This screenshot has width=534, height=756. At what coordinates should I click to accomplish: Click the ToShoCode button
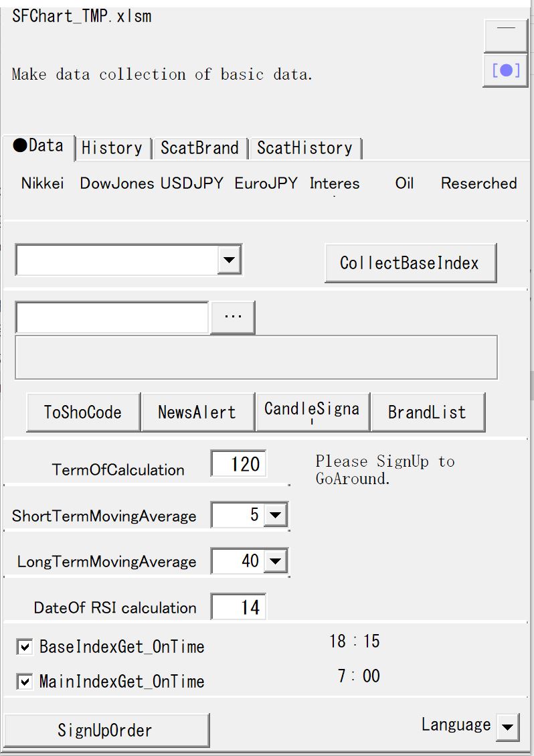coord(83,412)
